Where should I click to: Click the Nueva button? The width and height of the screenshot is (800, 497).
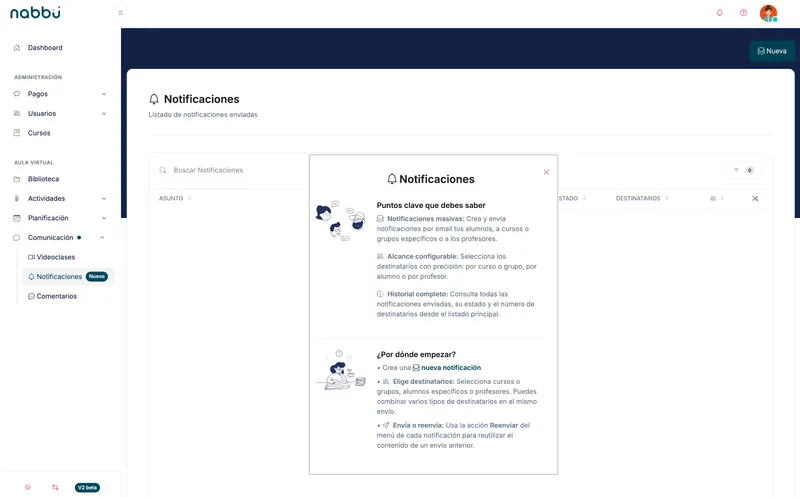[x=771, y=51]
